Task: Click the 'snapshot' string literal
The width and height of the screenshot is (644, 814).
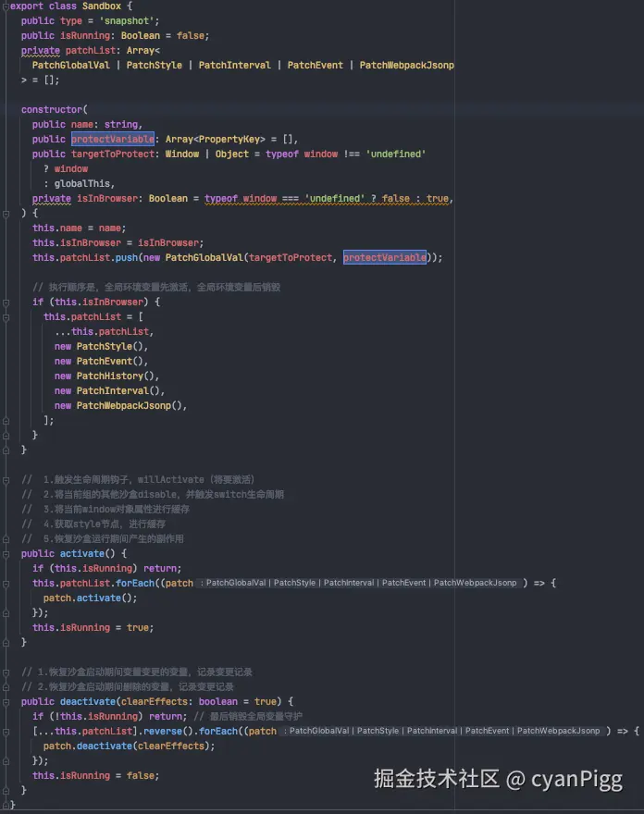Action: click(x=127, y=20)
